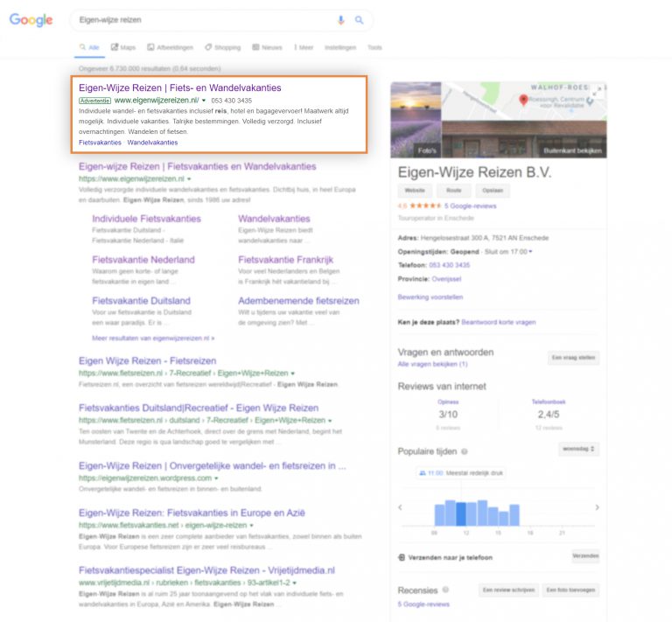Go to next day in popular times chart
The height and width of the screenshot is (622, 672).
pos(597,507)
